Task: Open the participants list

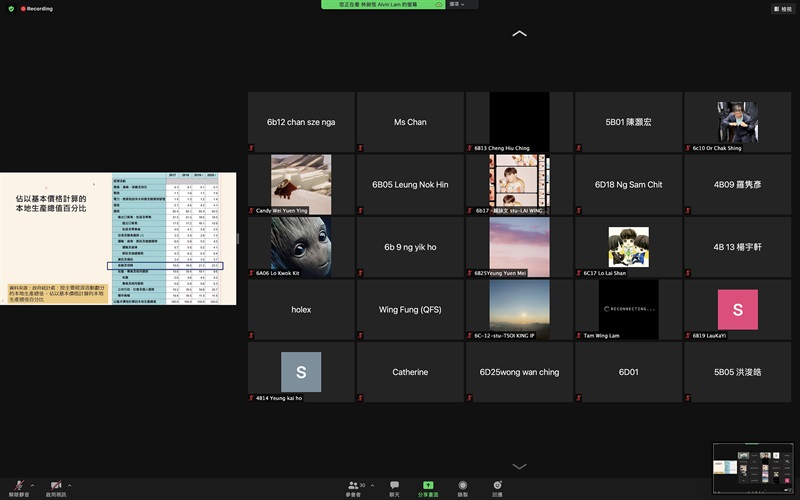Action: click(x=352, y=486)
